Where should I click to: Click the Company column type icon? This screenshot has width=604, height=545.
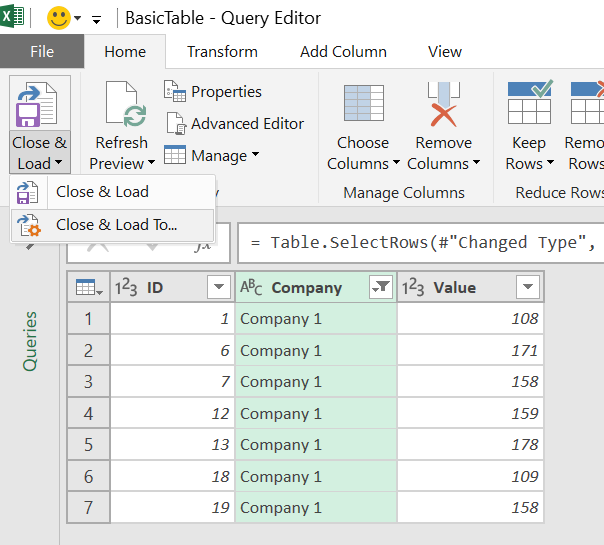251,287
